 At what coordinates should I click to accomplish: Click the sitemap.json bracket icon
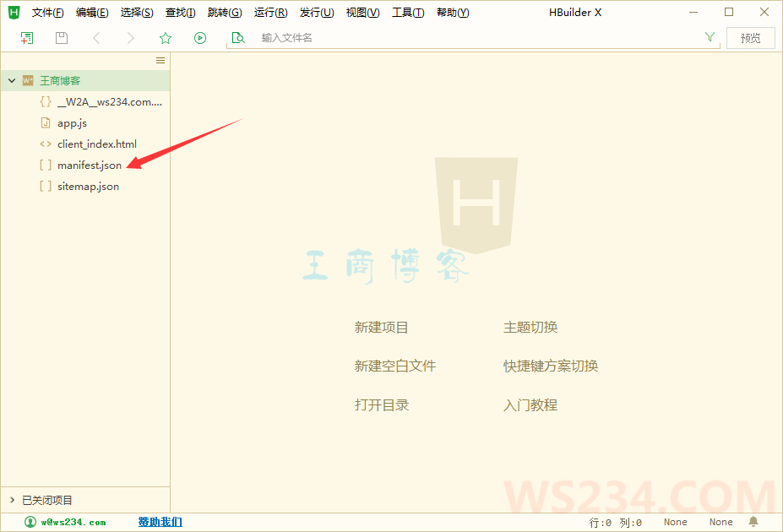pos(46,186)
